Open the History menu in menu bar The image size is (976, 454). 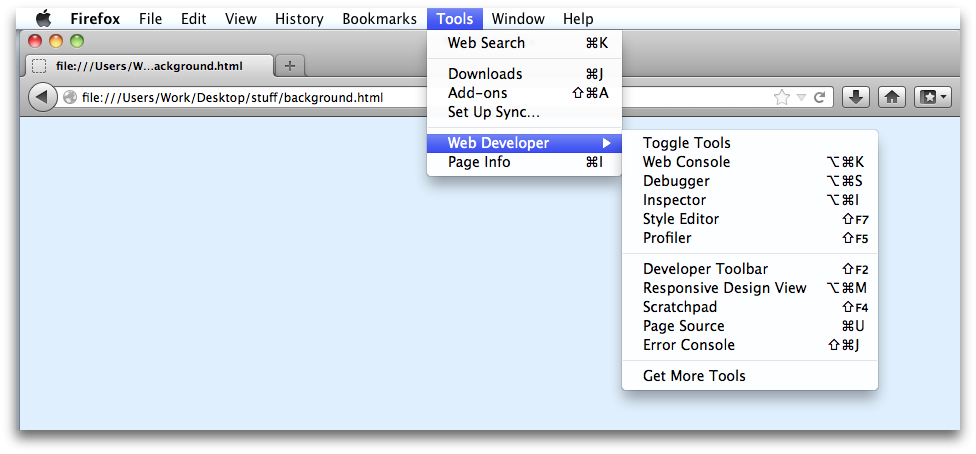click(299, 18)
